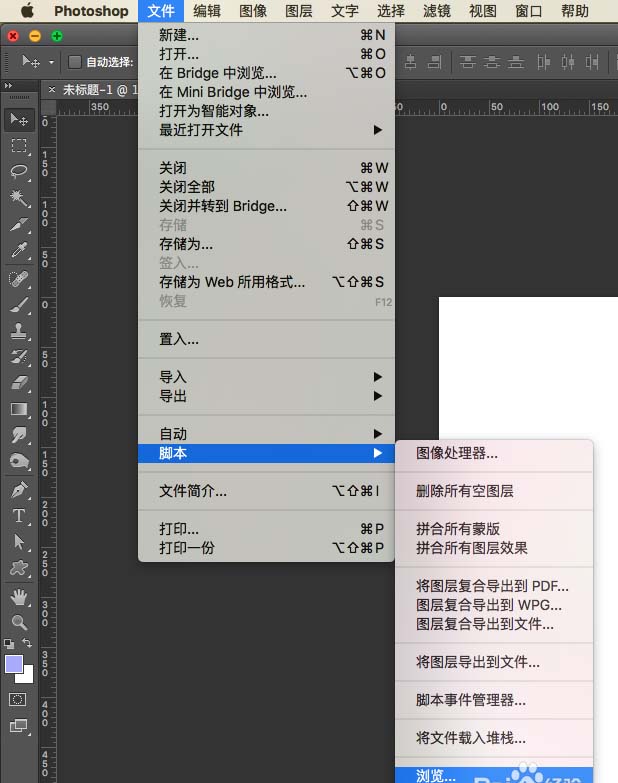Select the Type tool

19,516
